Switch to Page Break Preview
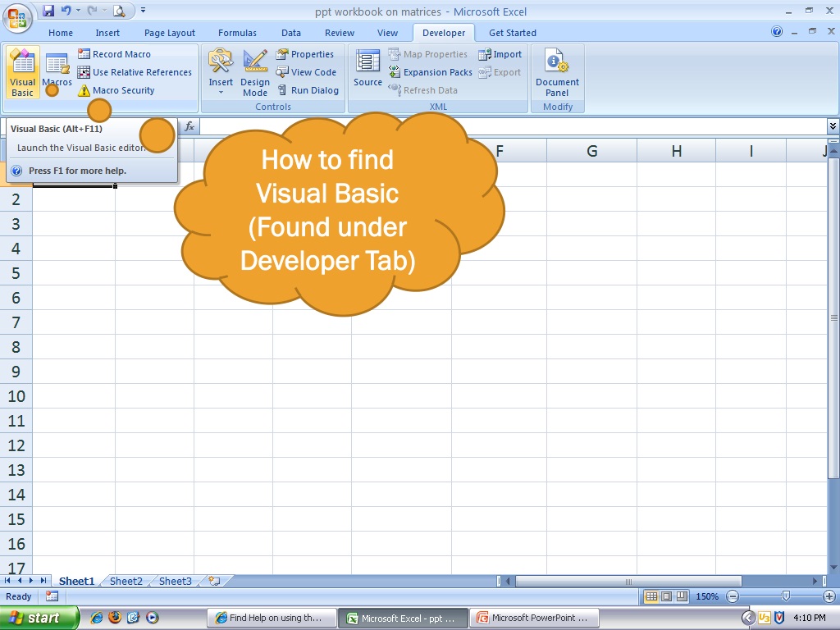The image size is (840, 630). tap(682, 596)
